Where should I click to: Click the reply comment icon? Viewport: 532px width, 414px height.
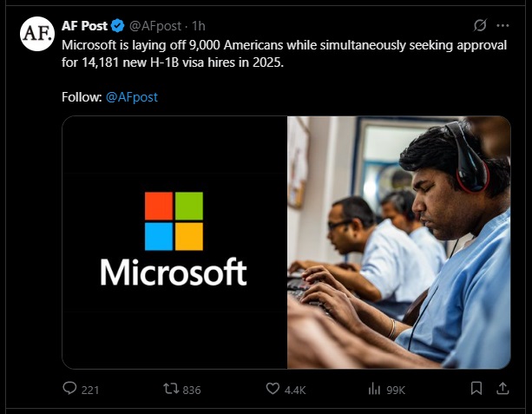[x=69, y=389]
